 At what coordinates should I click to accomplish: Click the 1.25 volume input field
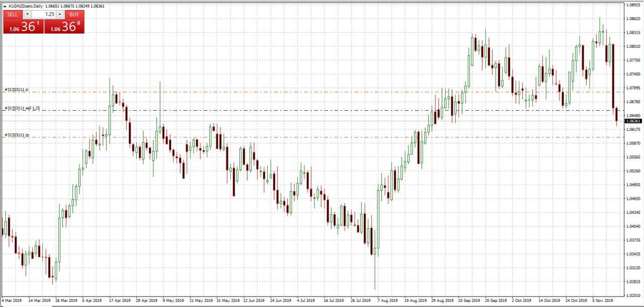(x=44, y=14)
